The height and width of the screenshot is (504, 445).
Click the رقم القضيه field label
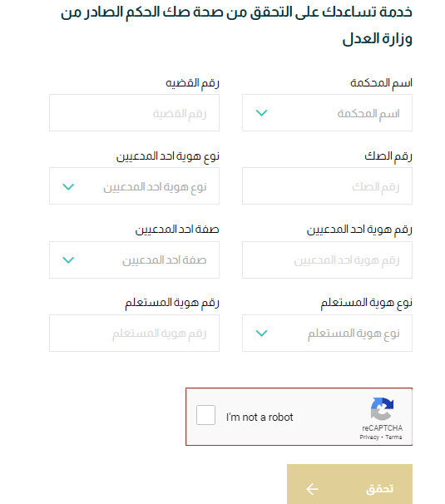click(192, 83)
